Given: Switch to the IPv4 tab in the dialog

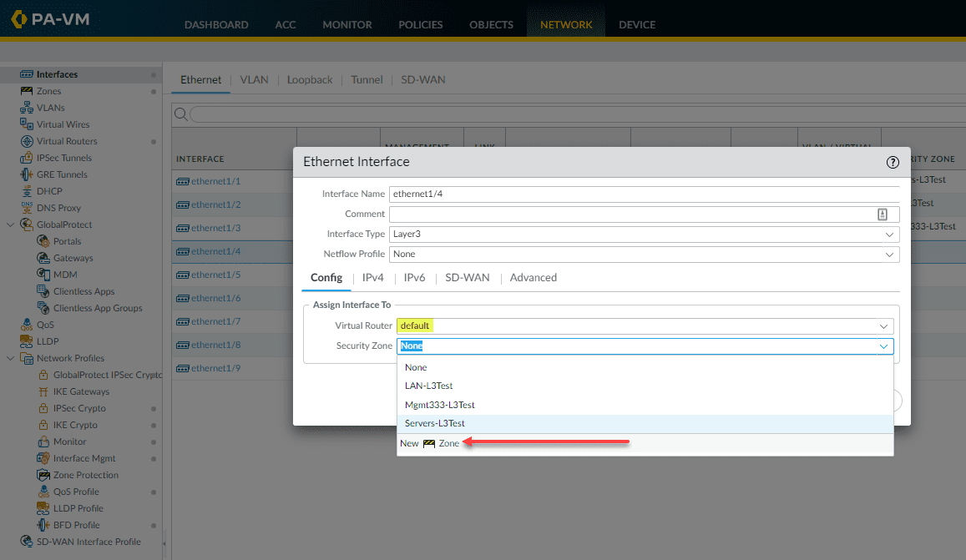Looking at the screenshot, I should pos(373,277).
